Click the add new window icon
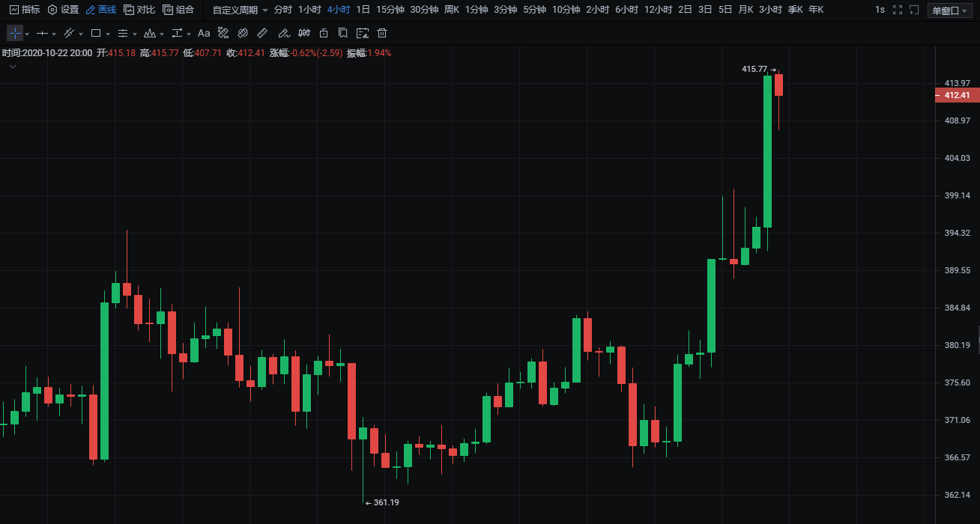 pyautogui.click(x=916, y=10)
